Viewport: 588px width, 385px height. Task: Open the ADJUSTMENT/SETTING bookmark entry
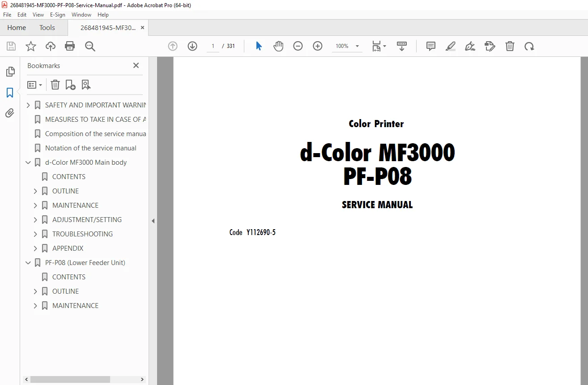[x=87, y=220]
